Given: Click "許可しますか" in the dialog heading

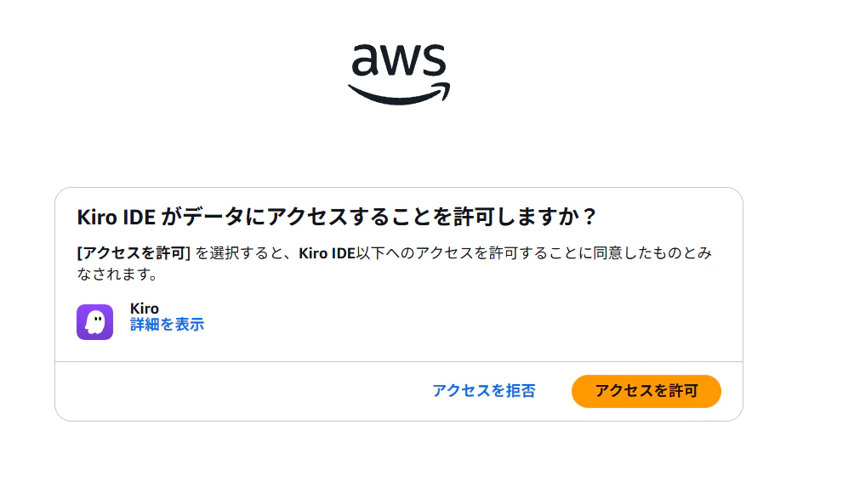Looking at the screenshot, I should click(x=515, y=217).
